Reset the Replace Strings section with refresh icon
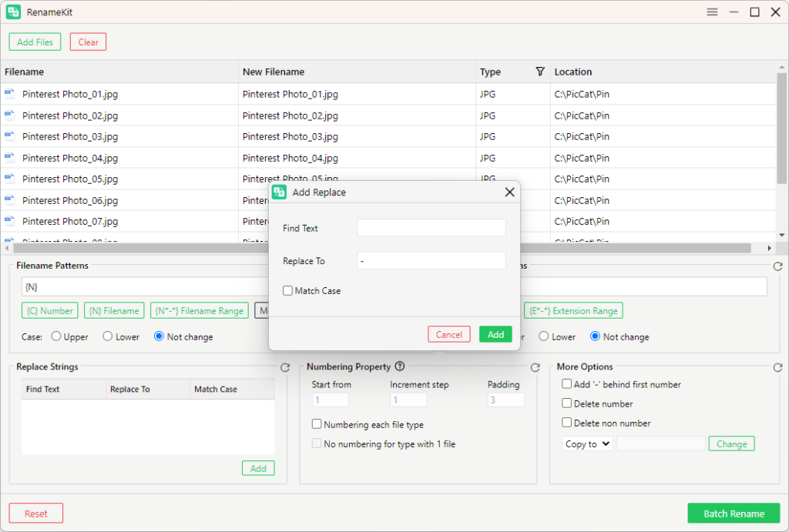 click(x=285, y=367)
